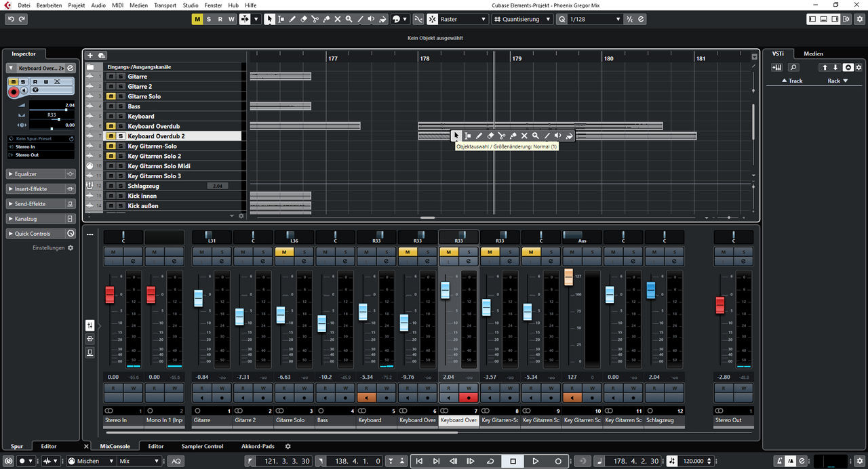Open the VSTi search magnifier icon
Image resolution: width=868 pixels, height=469 pixels.
coord(793,67)
